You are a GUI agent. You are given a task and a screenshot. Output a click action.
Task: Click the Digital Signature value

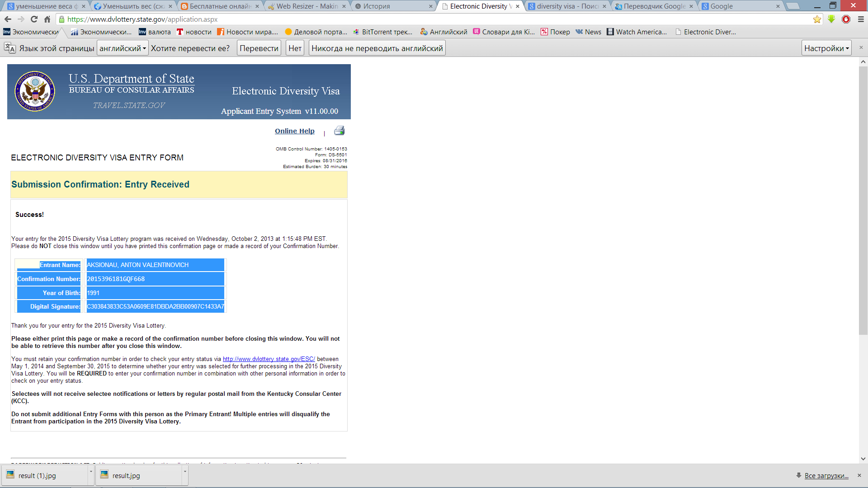[x=156, y=306]
